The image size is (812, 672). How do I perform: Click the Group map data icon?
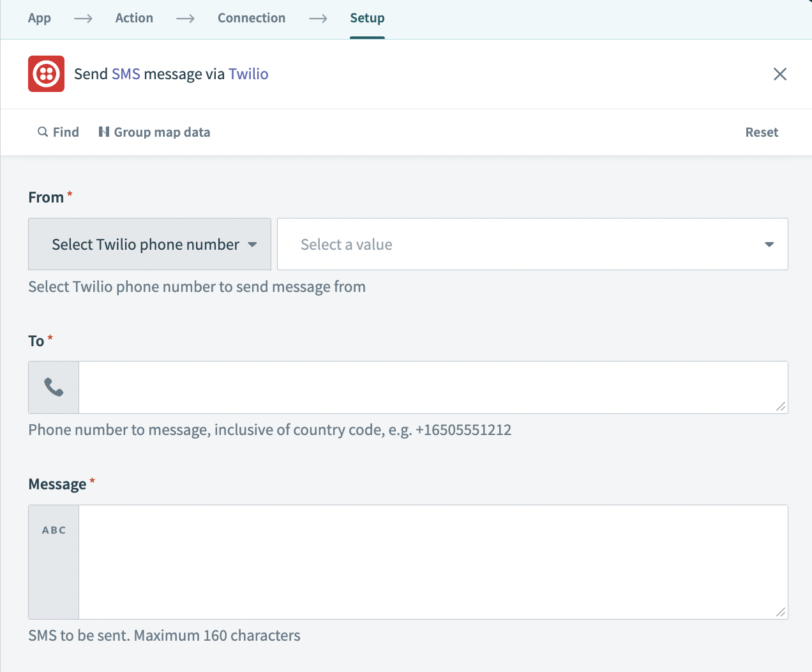[x=104, y=132]
